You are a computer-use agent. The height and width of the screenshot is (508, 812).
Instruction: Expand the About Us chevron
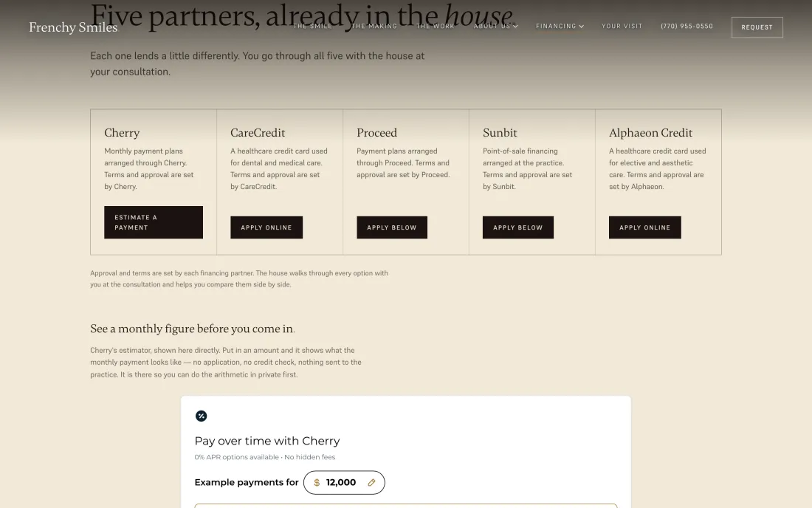tap(515, 27)
